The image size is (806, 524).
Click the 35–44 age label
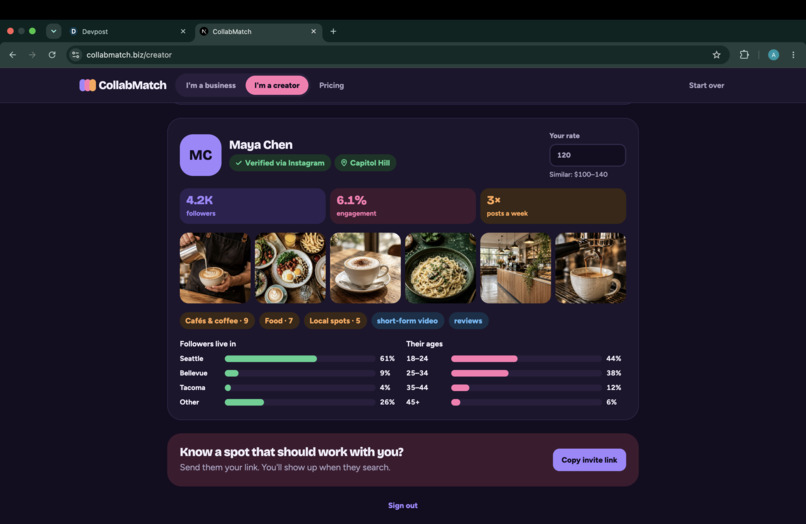(x=417, y=388)
